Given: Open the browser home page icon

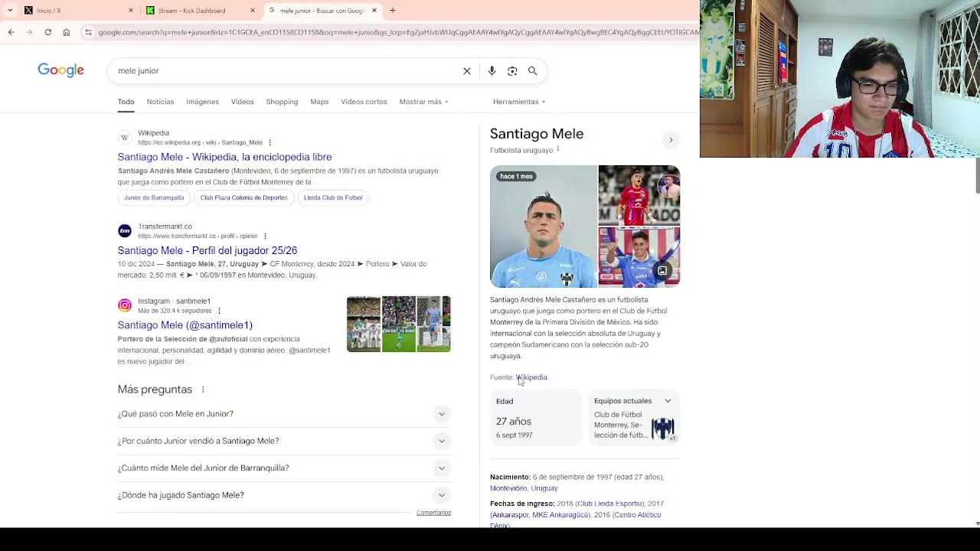Looking at the screenshot, I should click(67, 32).
